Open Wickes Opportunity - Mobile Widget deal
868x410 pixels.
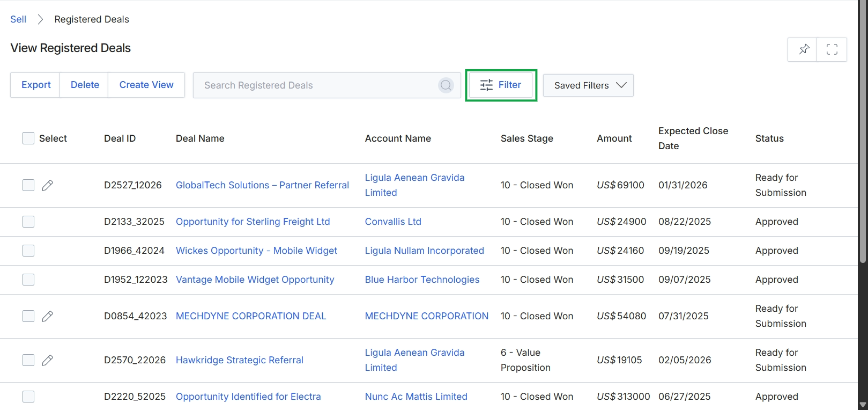(x=256, y=251)
